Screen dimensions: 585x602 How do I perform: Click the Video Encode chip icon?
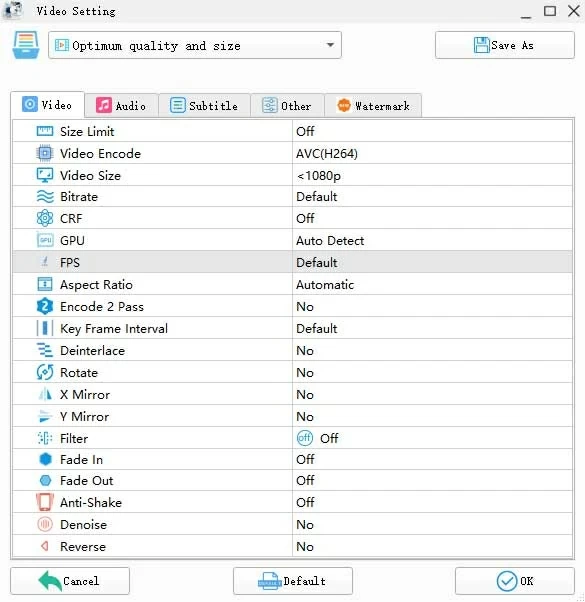pos(45,154)
